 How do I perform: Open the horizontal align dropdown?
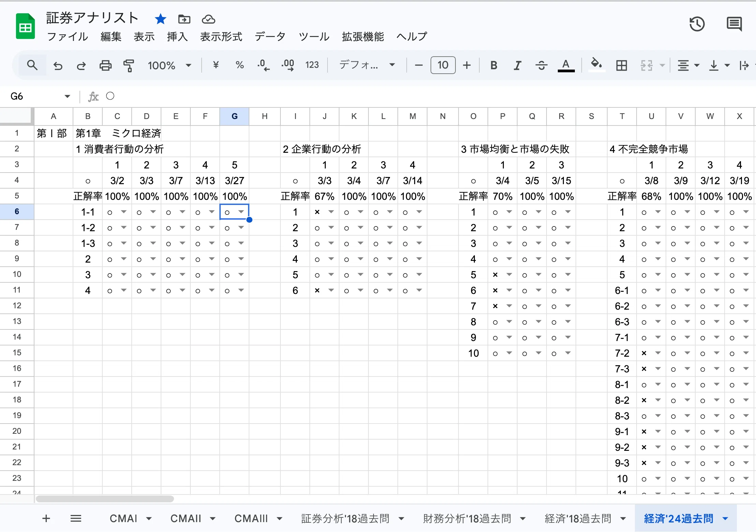(x=688, y=65)
